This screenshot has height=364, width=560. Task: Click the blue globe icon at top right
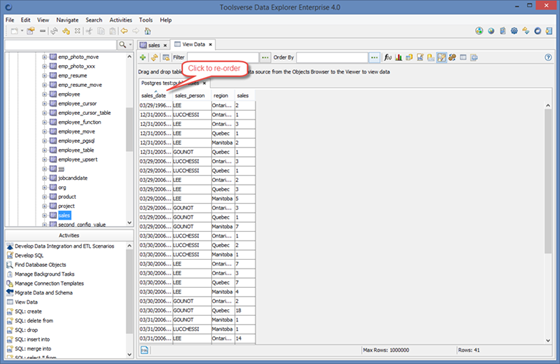[491, 31]
